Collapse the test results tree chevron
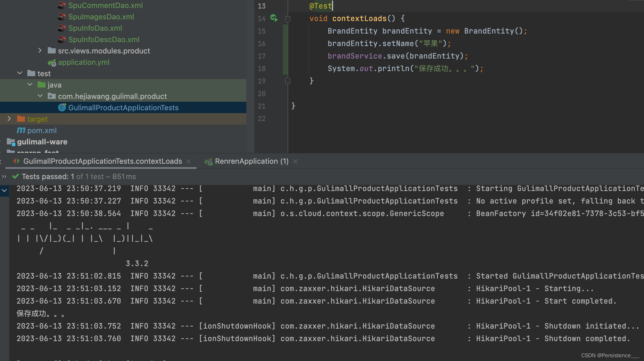 click(x=4, y=190)
